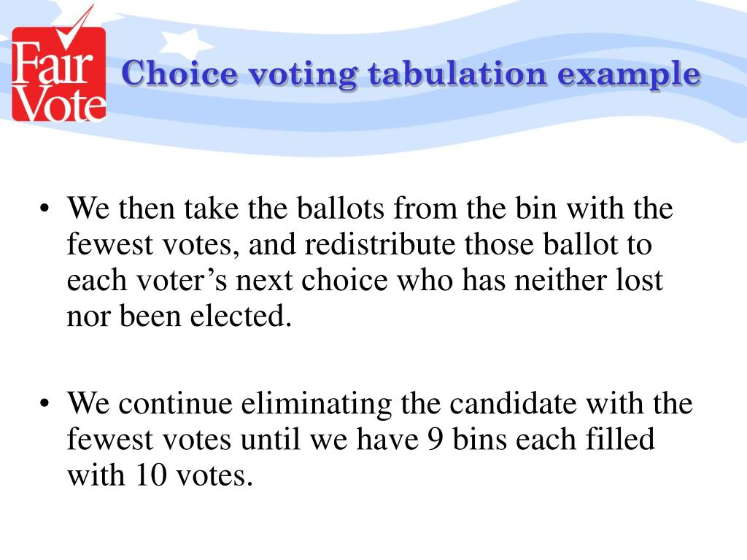Click the slide title 'Choice voting tabulation example'
This screenshot has height=560, width=747.
[411, 74]
